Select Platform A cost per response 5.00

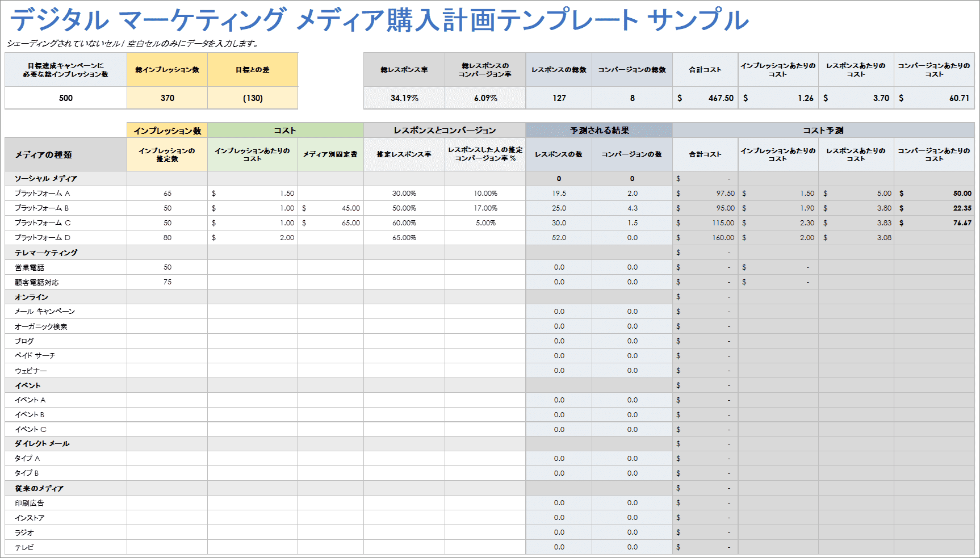(856, 193)
